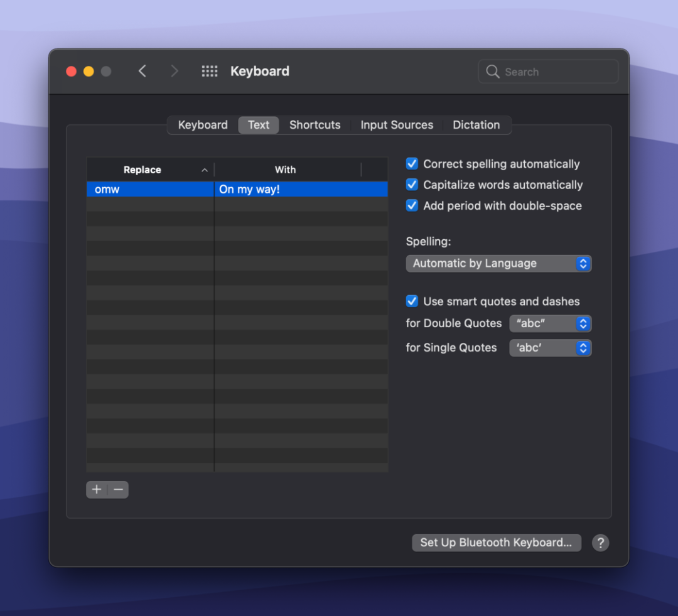This screenshot has width=678, height=616.
Task: Focus the Search field
Action: (548, 72)
